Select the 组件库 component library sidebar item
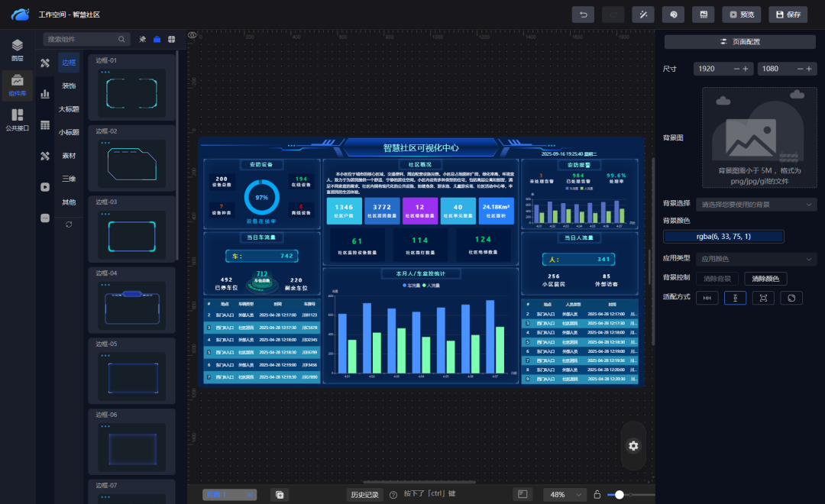The height and width of the screenshot is (504, 825). (x=18, y=86)
